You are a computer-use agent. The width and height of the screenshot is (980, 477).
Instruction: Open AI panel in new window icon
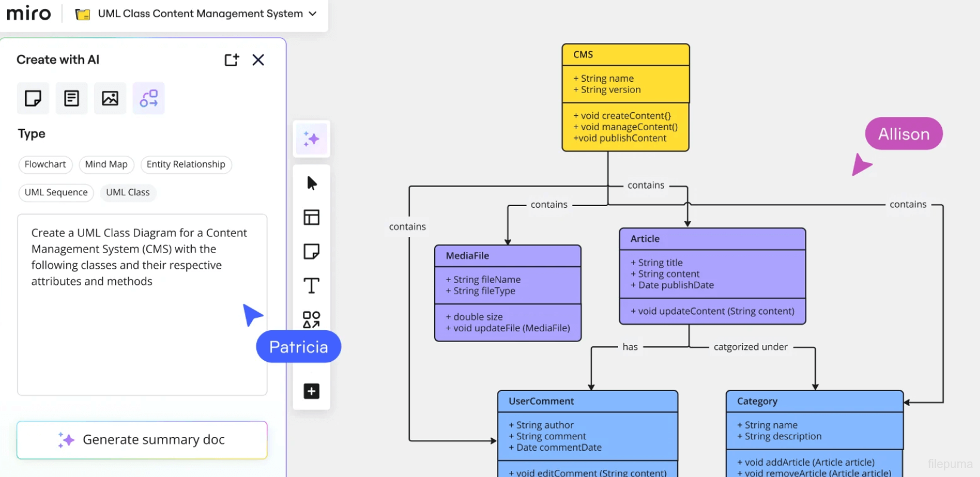coord(232,60)
